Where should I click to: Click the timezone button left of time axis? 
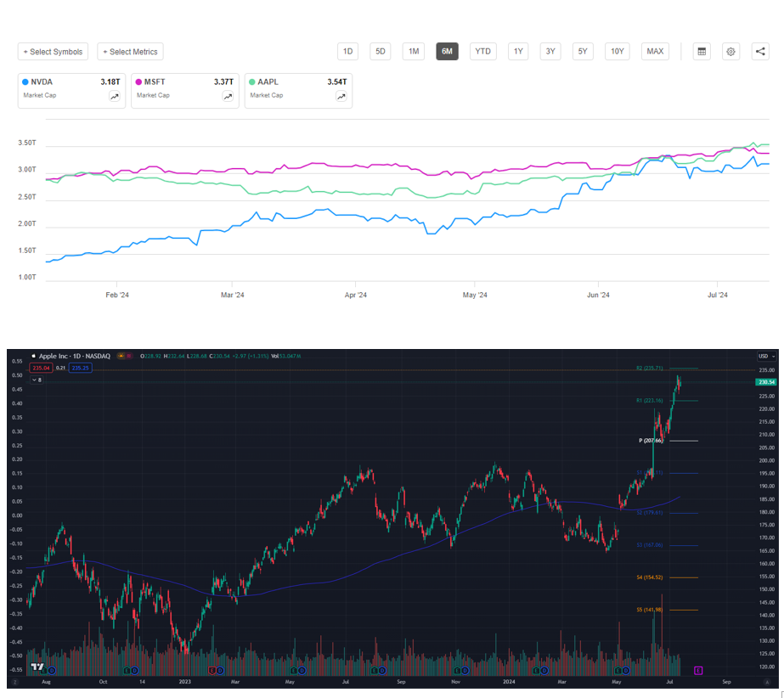coord(15,682)
